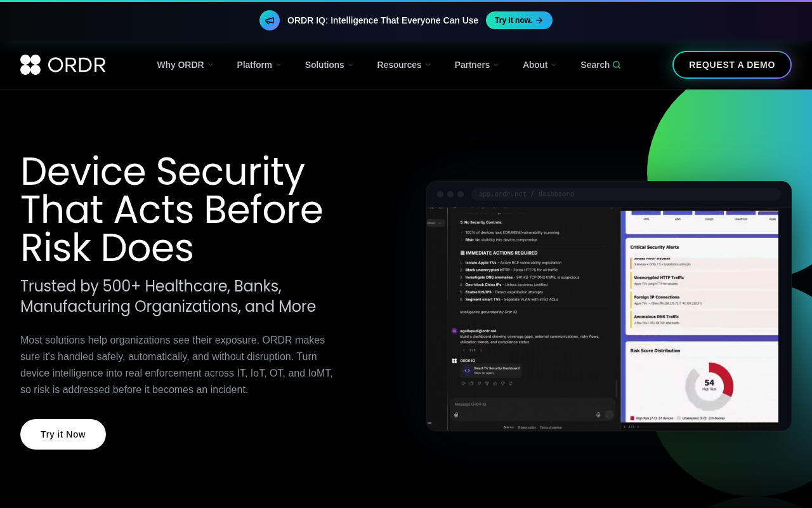Open the About navigation menu
This screenshot has height=508, width=812.
pyautogui.click(x=540, y=65)
